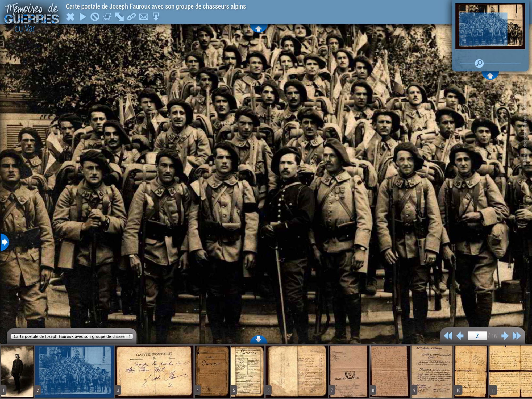Collapse the top header bar arrow
This screenshot has height=399, width=532.
pyautogui.click(x=258, y=28)
